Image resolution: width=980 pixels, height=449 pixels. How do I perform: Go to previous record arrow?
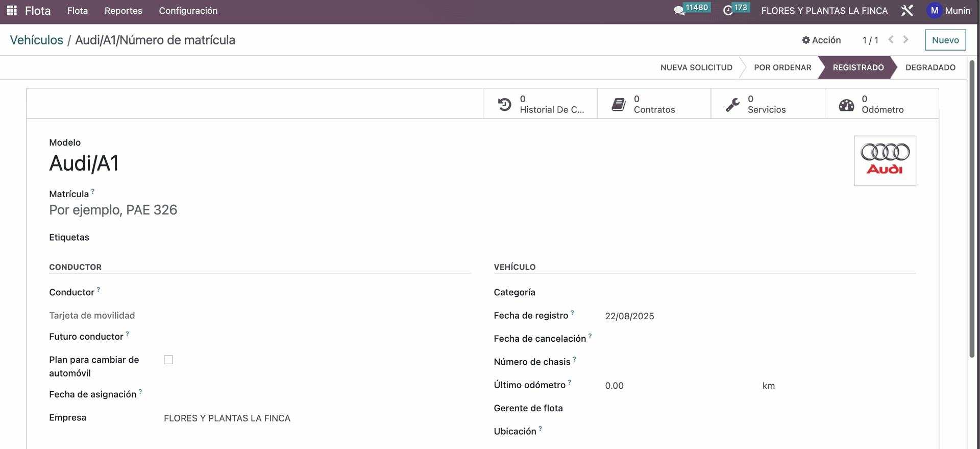tap(891, 40)
